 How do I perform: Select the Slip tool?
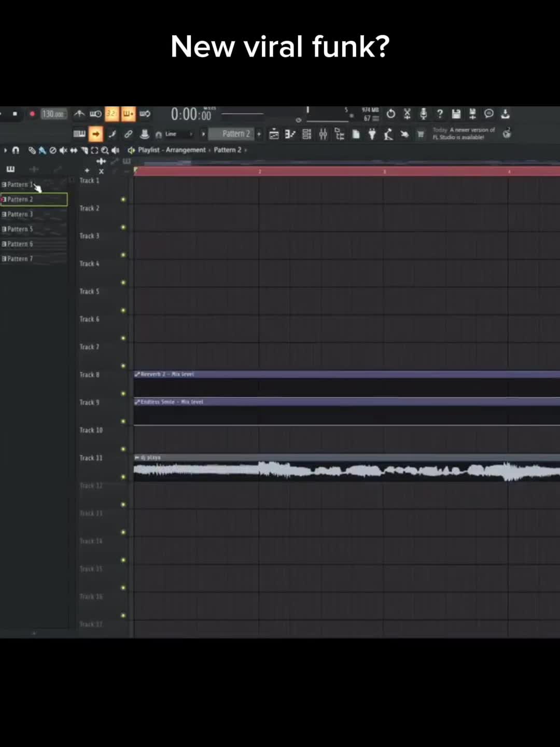coord(74,150)
